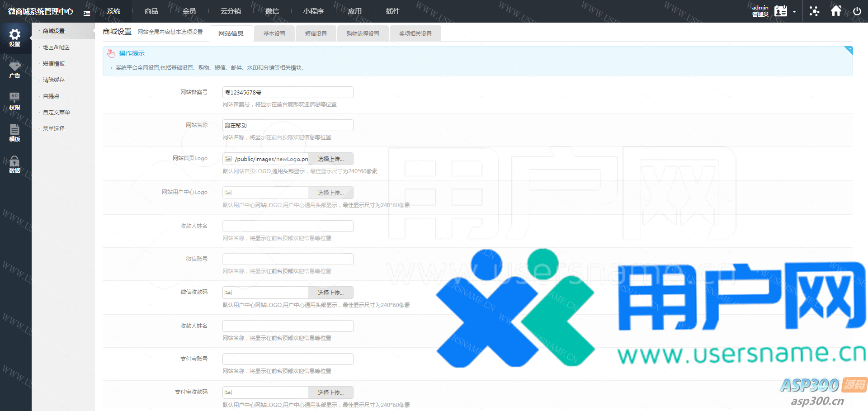This screenshot has width=868, height=411.
Task: Open the 插件 top menu
Action: tap(393, 11)
